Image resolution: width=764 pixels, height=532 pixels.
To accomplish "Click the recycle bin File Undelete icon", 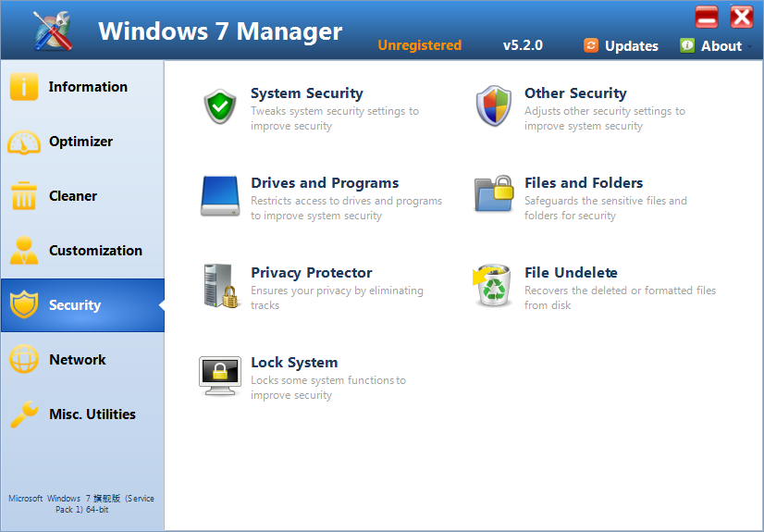I will [492, 286].
